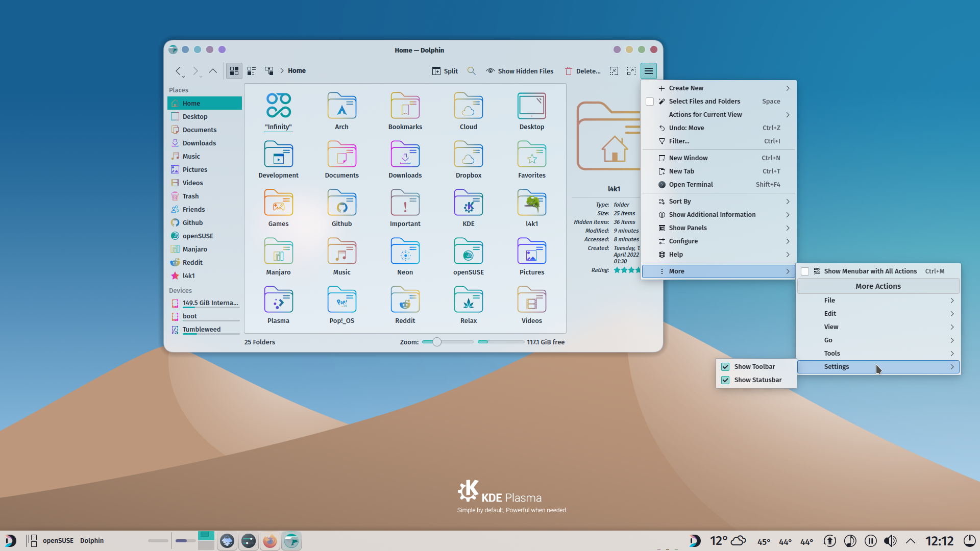Click the hamburger menu button
This screenshot has height=551, width=980.
point(649,71)
